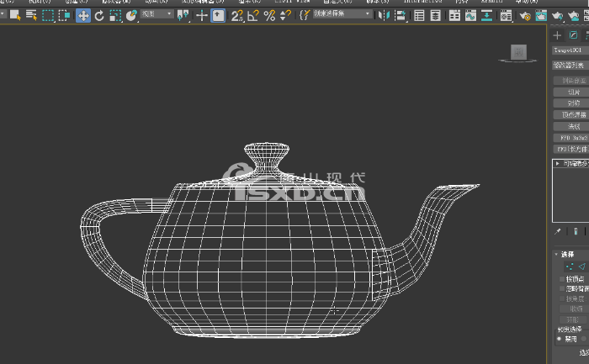589x364 pixels.
Task: Toggle Angle Snap
Action: [x=253, y=15]
